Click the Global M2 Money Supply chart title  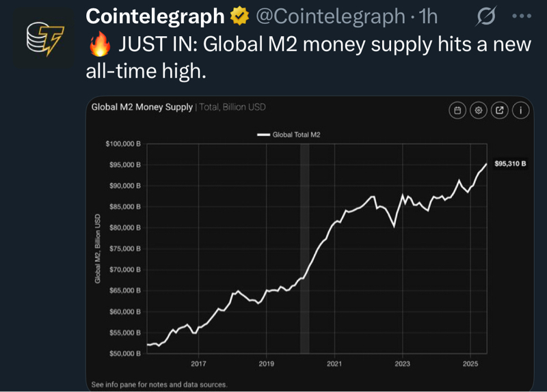click(x=142, y=107)
